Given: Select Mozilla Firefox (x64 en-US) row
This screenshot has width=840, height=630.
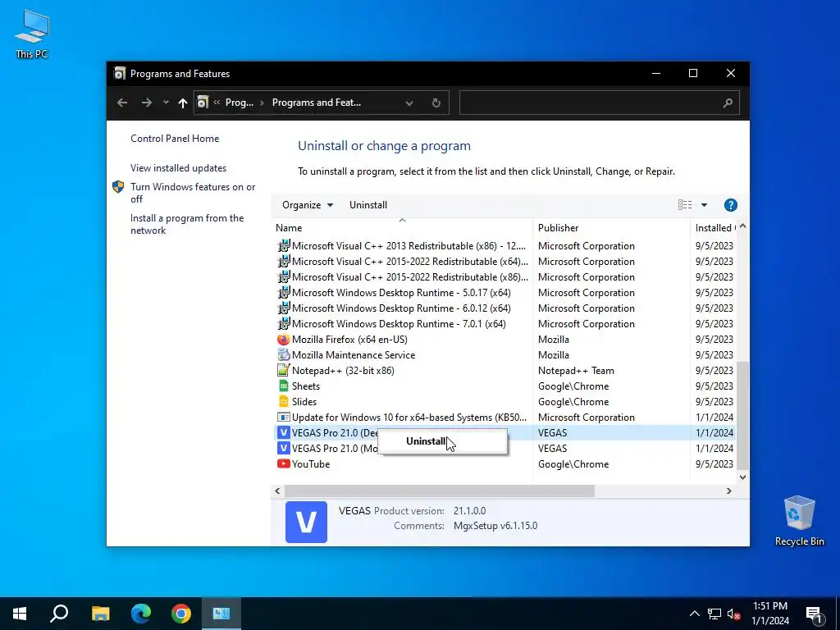Looking at the screenshot, I should 504,339.
